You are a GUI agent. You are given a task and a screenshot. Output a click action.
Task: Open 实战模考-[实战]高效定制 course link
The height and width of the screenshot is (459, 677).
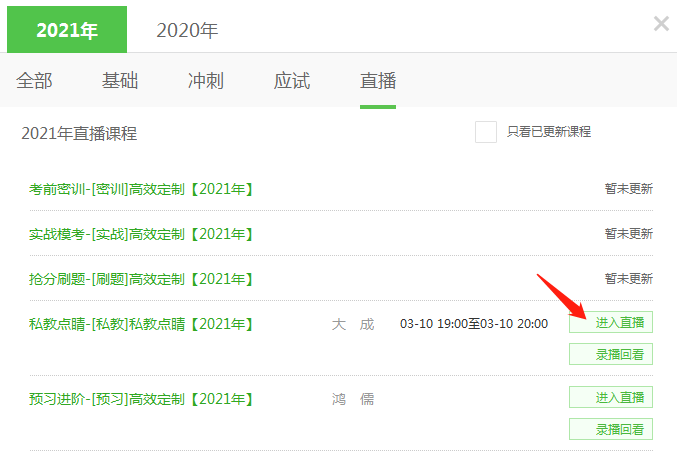point(141,234)
